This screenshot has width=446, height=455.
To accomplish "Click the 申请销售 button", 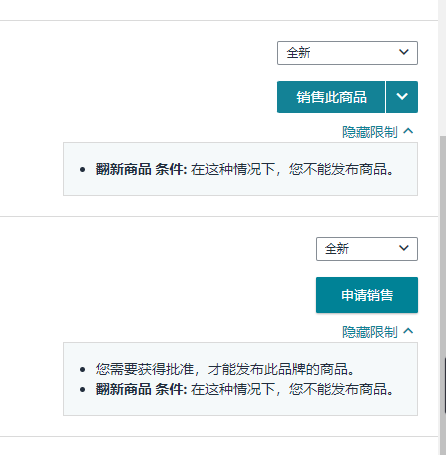I will [367, 295].
